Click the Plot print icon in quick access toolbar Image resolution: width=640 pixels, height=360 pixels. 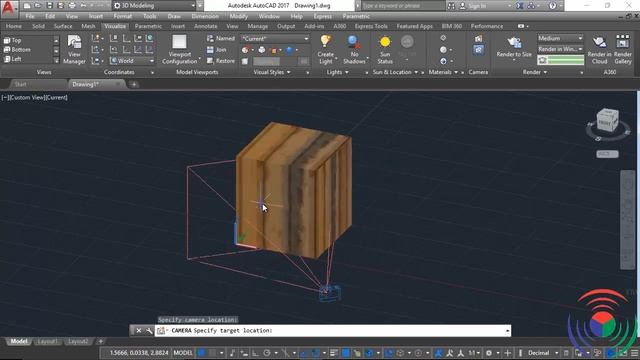[x=72, y=6]
